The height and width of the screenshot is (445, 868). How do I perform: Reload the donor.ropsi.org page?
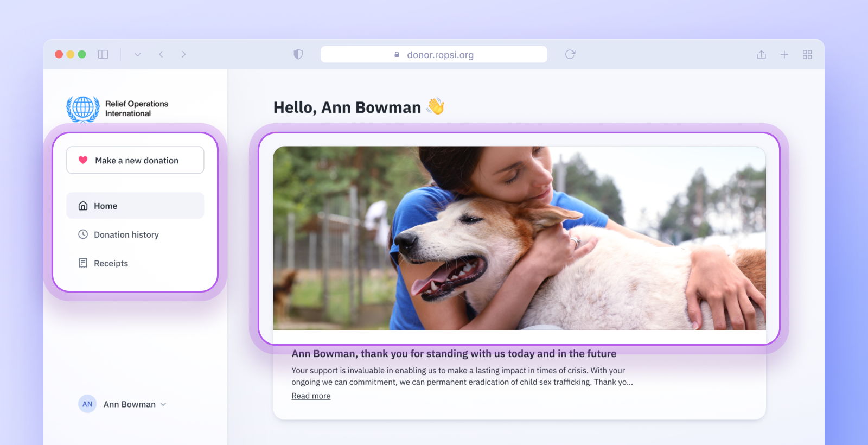pyautogui.click(x=570, y=54)
